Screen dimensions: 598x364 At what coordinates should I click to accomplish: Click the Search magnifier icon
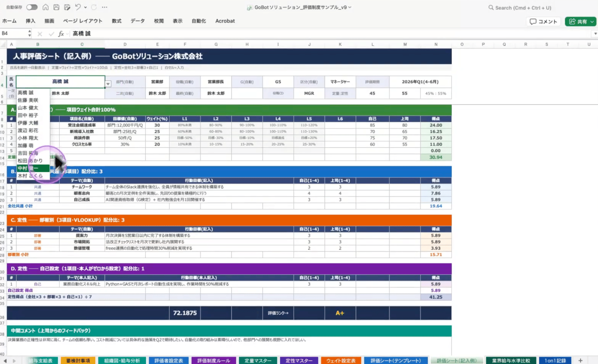coord(491,8)
